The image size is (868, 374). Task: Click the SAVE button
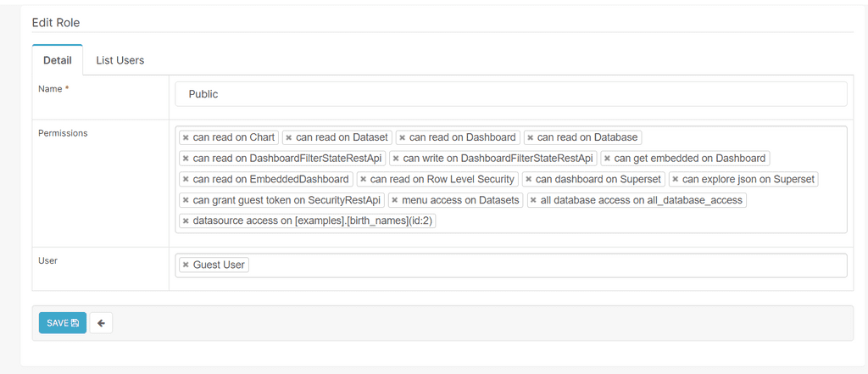[63, 323]
